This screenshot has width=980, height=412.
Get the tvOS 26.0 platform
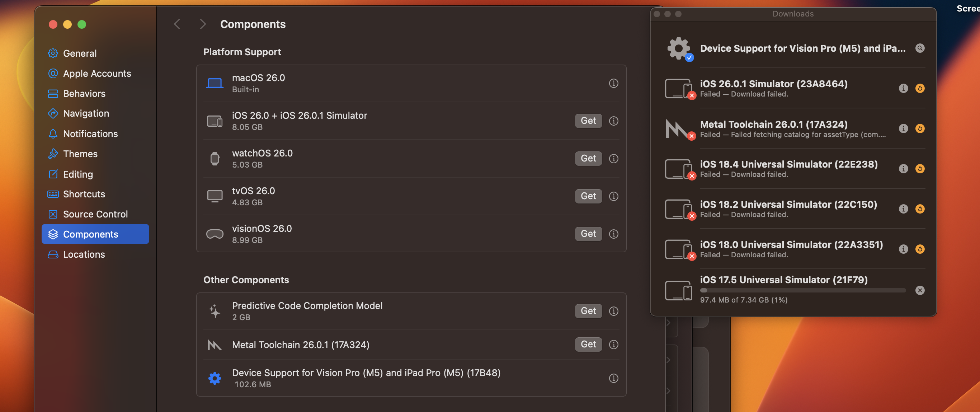tap(588, 196)
